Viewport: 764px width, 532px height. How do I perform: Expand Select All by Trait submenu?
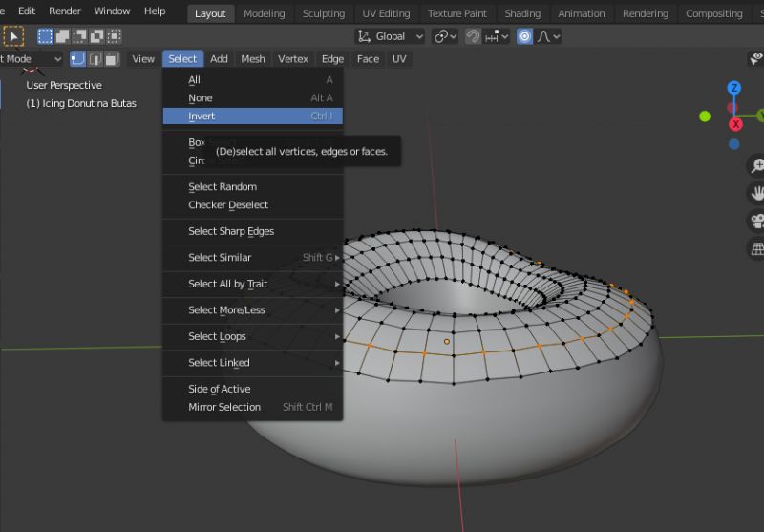(253, 284)
